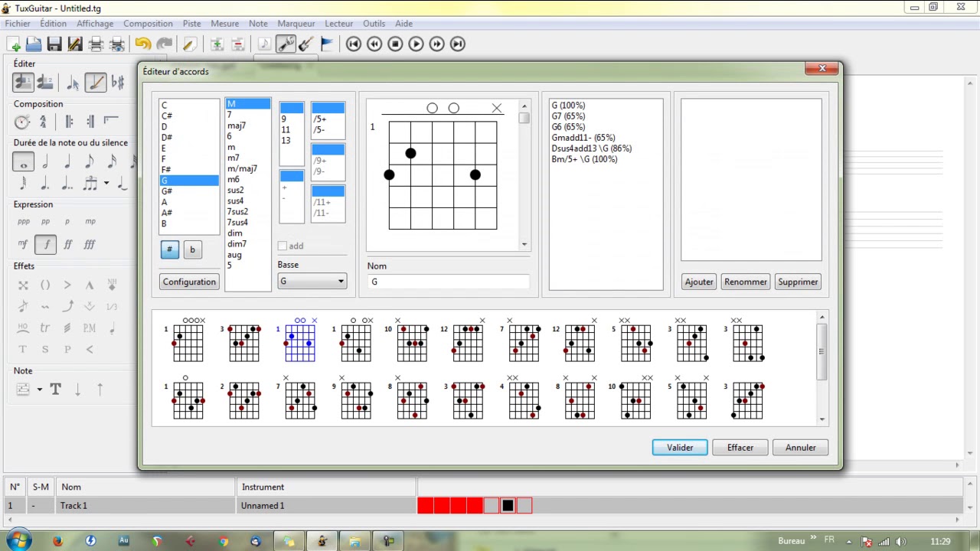Image resolution: width=980 pixels, height=551 pixels.
Task: Click the Nom input field
Action: 449,282
